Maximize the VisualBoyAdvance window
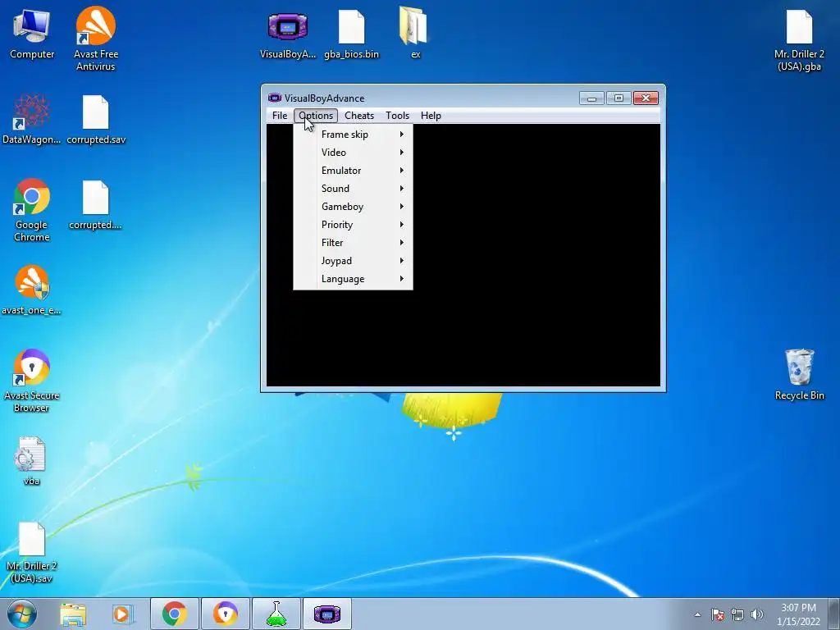Image resolution: width=840 pixels, height=630 pixels. [x=619, y=98]
